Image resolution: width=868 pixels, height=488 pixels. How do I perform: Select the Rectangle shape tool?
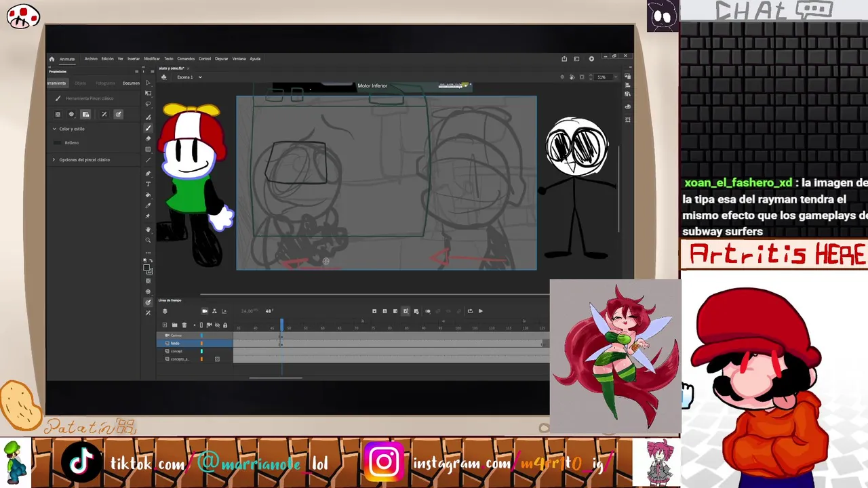point(148,149)
